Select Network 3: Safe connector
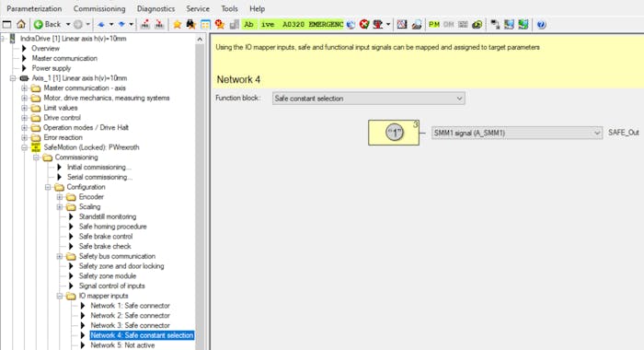This screenshot has width=644, height=350. click(131, 325)
